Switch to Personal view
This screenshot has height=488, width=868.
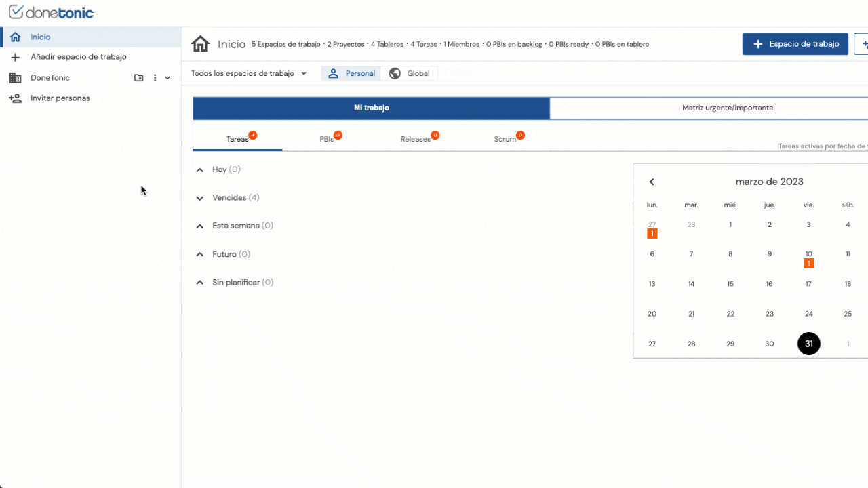pos(351,73)
